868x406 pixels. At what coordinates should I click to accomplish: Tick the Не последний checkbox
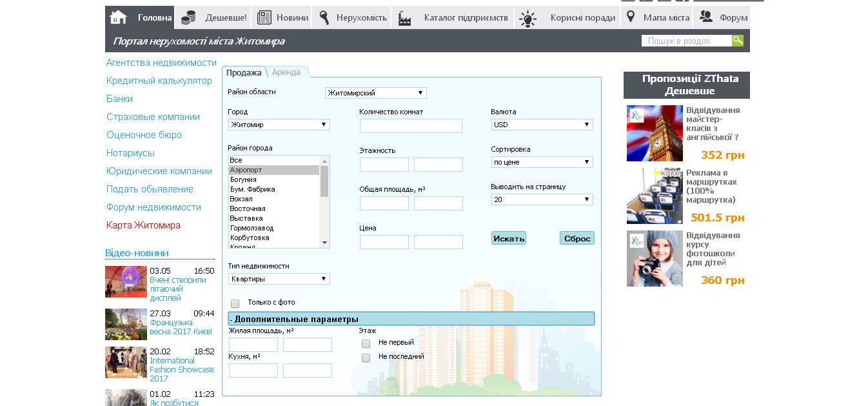(x=366, y=358)
